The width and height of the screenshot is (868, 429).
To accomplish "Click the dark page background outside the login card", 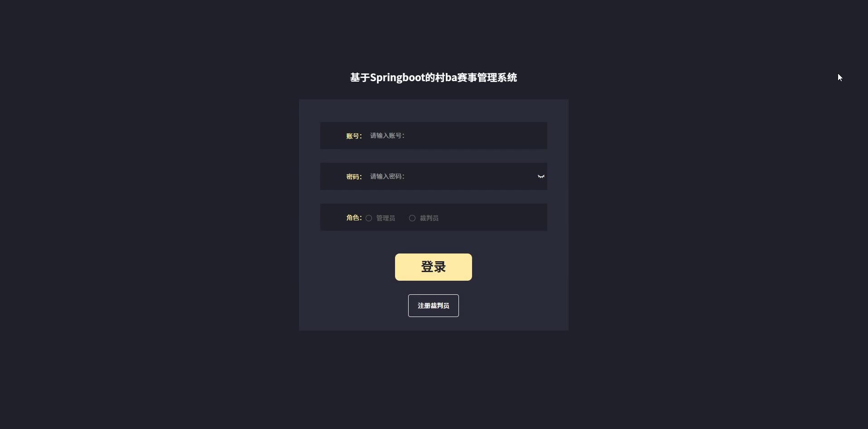I will tap(149, 227).
